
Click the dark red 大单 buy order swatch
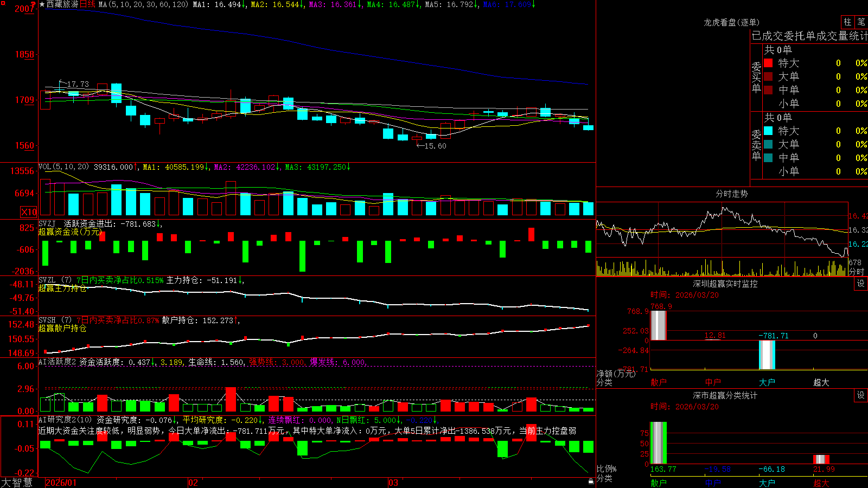768,76
